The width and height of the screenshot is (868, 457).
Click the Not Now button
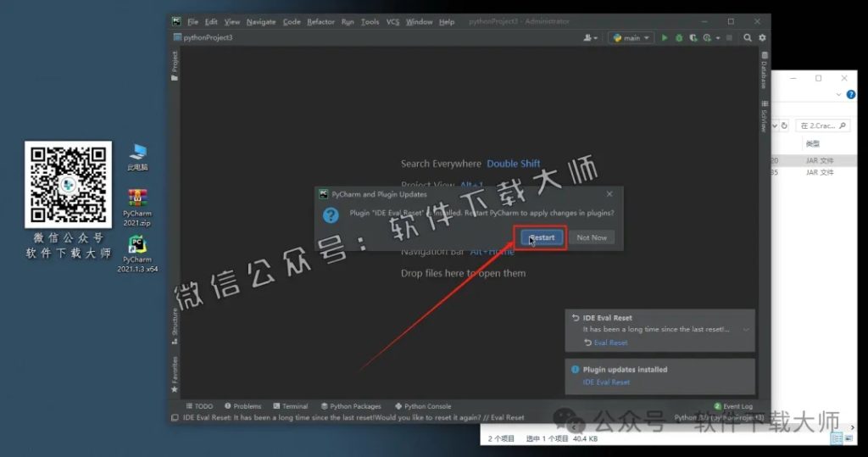[x=591, y=237]
